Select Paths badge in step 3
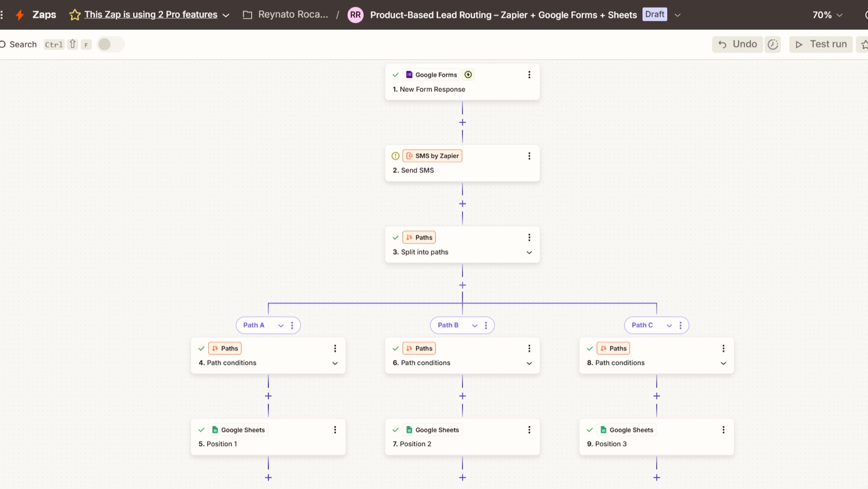 coord(419,237)
